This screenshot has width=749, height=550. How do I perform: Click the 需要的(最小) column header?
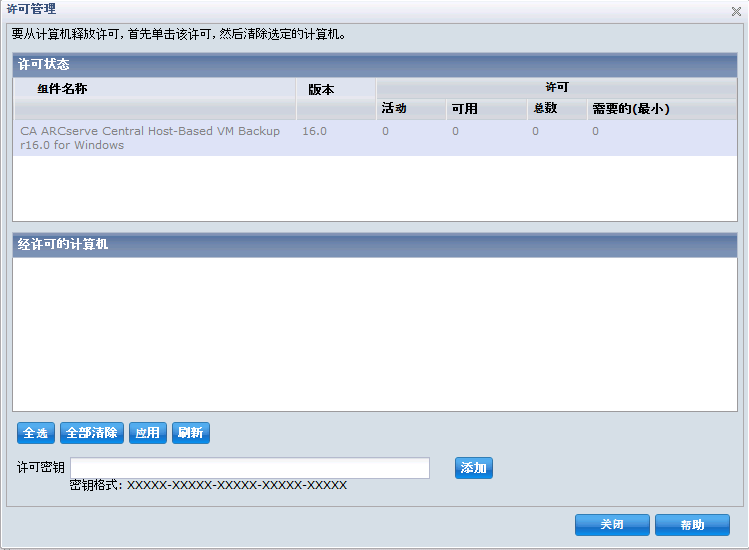pyautogui.click(x=662, y=109)
